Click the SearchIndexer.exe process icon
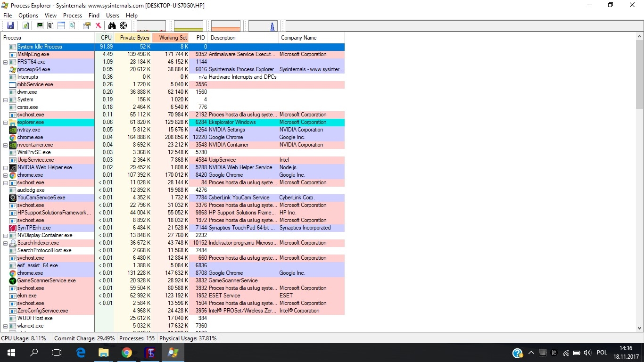 tap(13, 243)
